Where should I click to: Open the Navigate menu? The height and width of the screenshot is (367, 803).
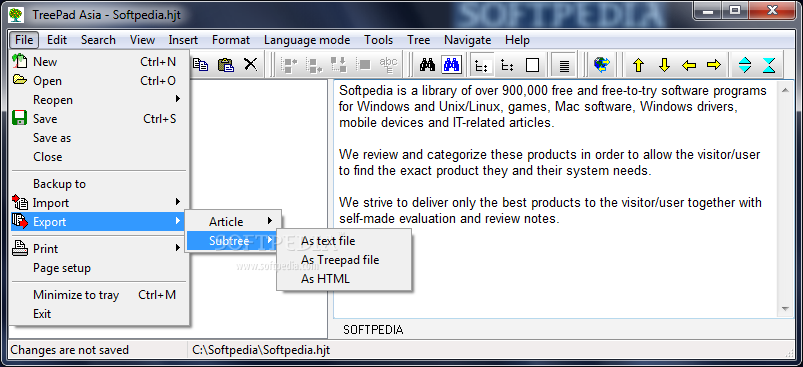(468, 40)
